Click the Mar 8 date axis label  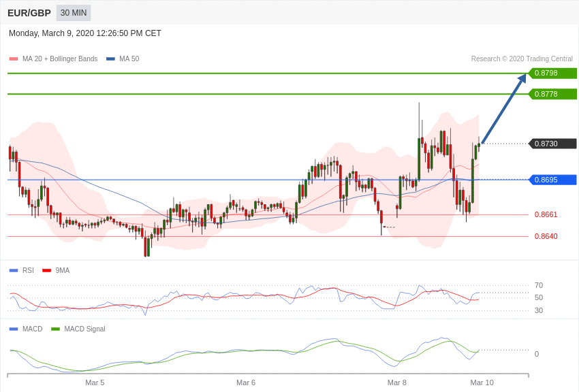397,382
